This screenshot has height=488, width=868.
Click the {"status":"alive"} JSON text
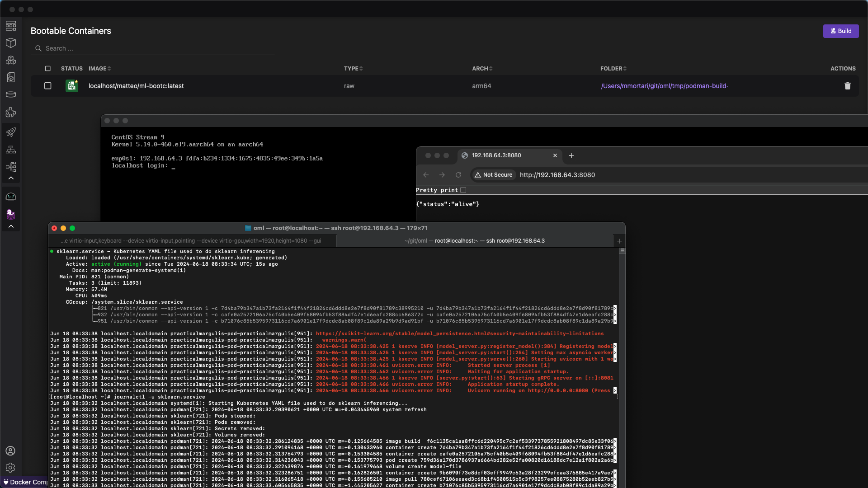click(x=448, y=204)
